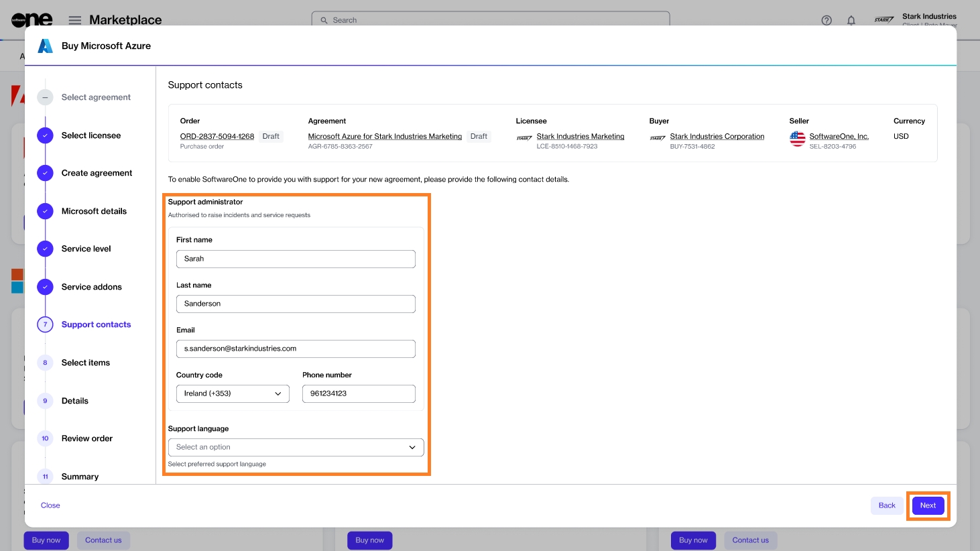This screenshot has height=551, width=980.
Task: Open order ORD-2837-5094-1268 link
Action: coord(217,136)
